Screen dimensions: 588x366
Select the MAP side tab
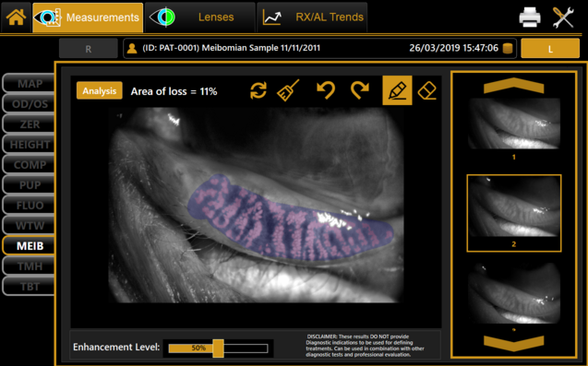click(30, 83)
